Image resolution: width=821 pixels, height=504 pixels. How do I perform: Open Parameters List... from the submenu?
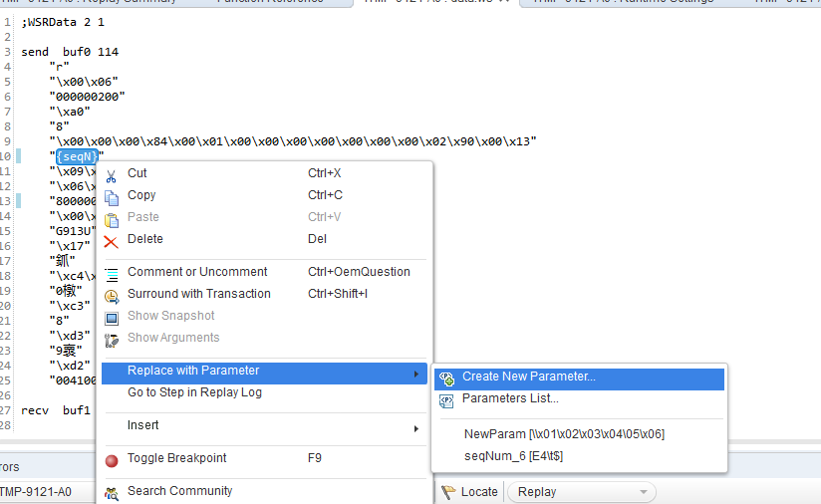click(x=510, y=399)
